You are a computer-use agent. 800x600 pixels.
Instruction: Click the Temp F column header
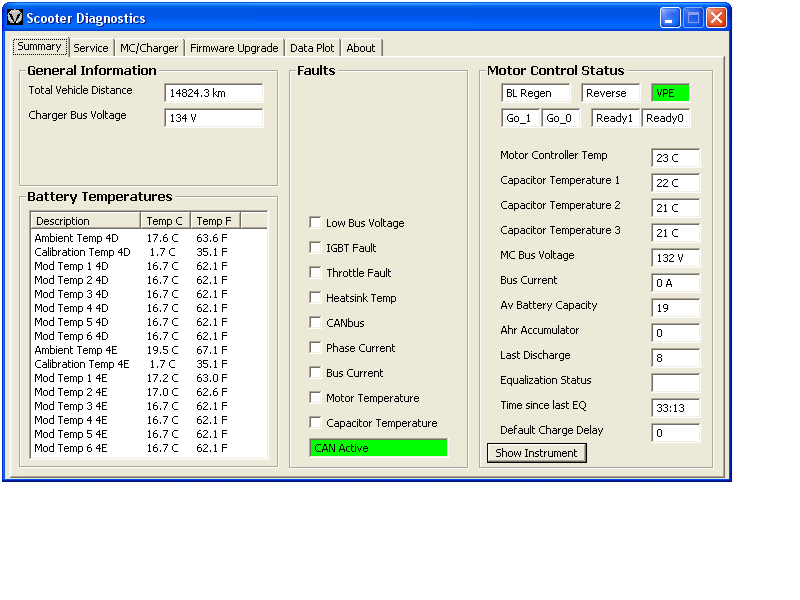[215, 221]
